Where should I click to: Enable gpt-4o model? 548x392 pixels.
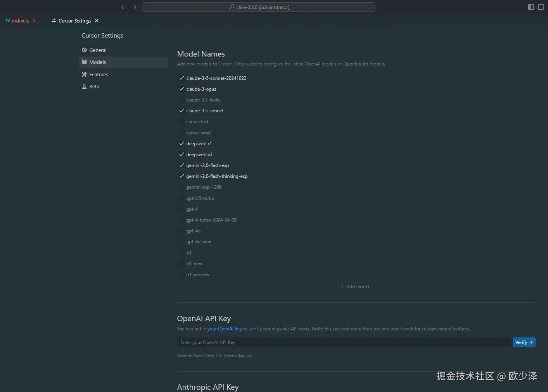pos(182,230)
